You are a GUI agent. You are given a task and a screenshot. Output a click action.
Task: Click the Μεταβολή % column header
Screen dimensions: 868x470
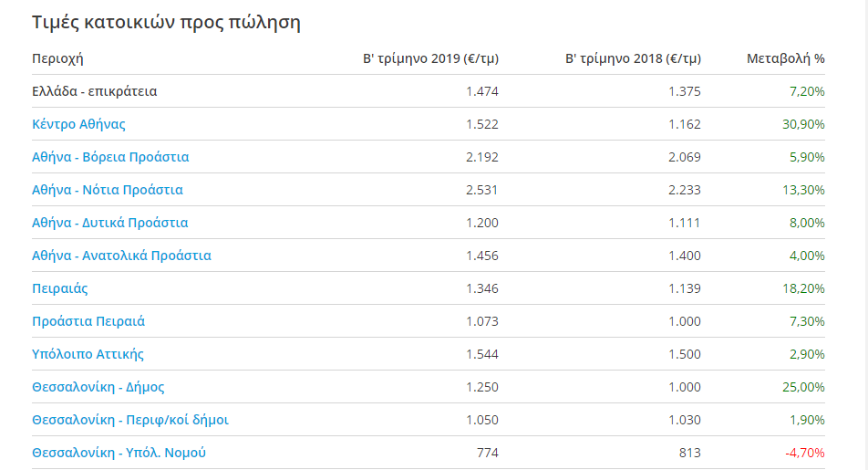coord(785,58)
